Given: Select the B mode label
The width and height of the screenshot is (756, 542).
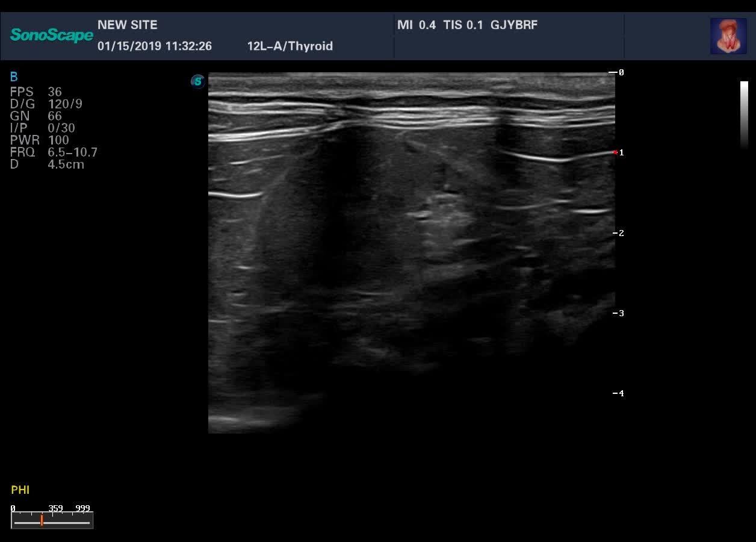Looking at the screenshot, I should [x=14, y=76].
